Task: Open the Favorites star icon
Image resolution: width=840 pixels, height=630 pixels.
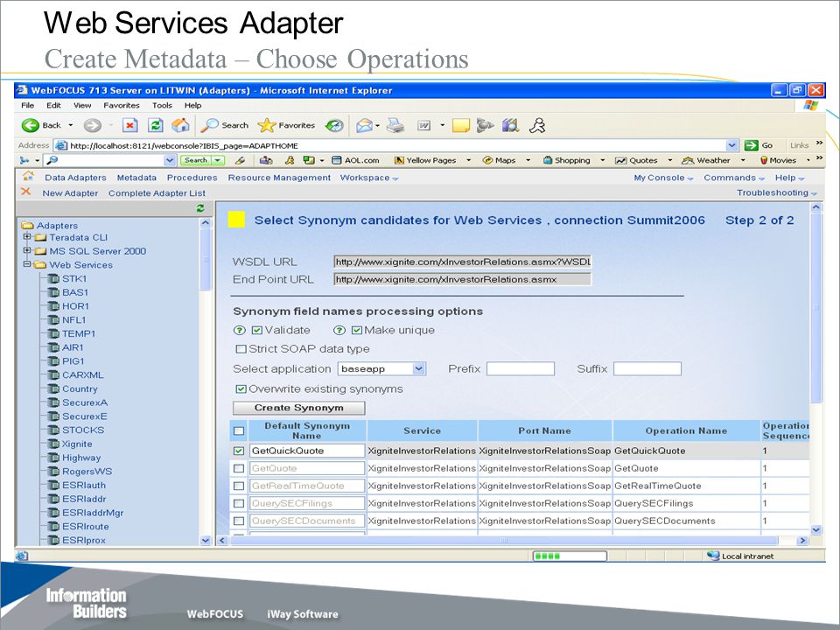Action: pos(266,125)
